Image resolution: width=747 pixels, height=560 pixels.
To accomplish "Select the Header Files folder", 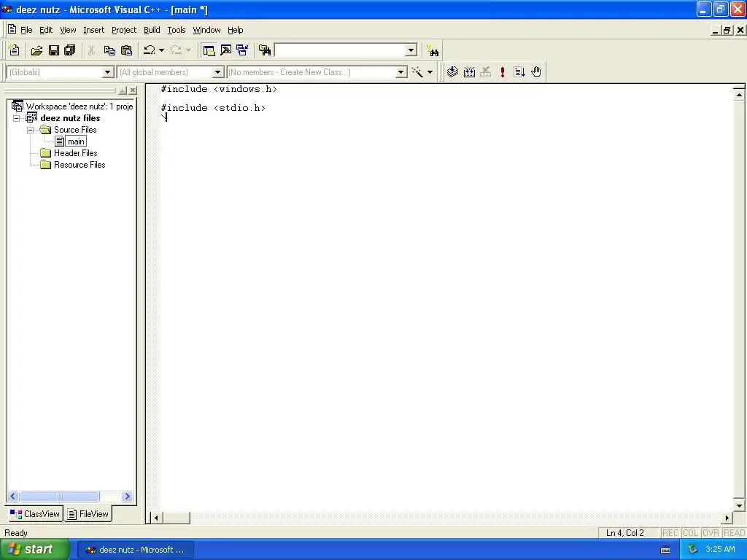I will tap(75, 153).
